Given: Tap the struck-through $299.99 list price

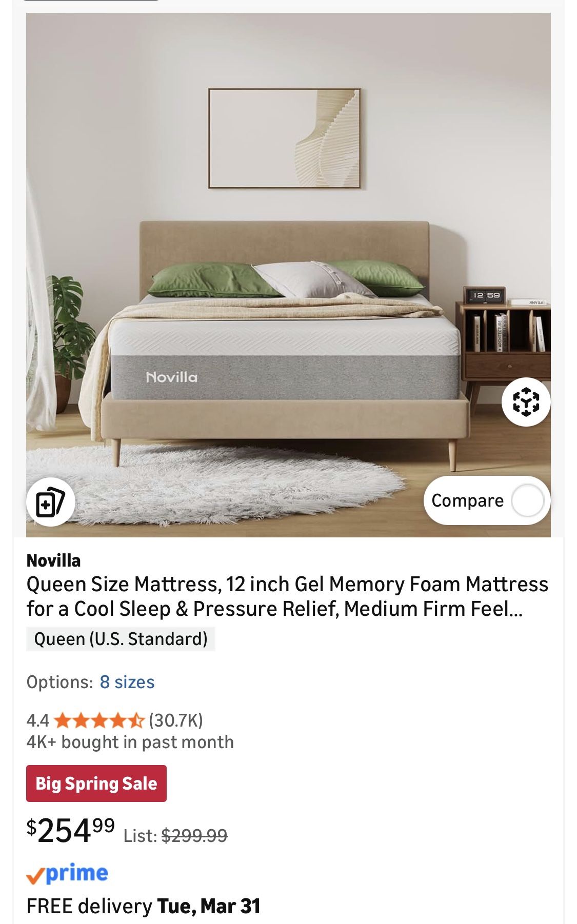Looking at the screenshot, I should (x=194, y=836).
